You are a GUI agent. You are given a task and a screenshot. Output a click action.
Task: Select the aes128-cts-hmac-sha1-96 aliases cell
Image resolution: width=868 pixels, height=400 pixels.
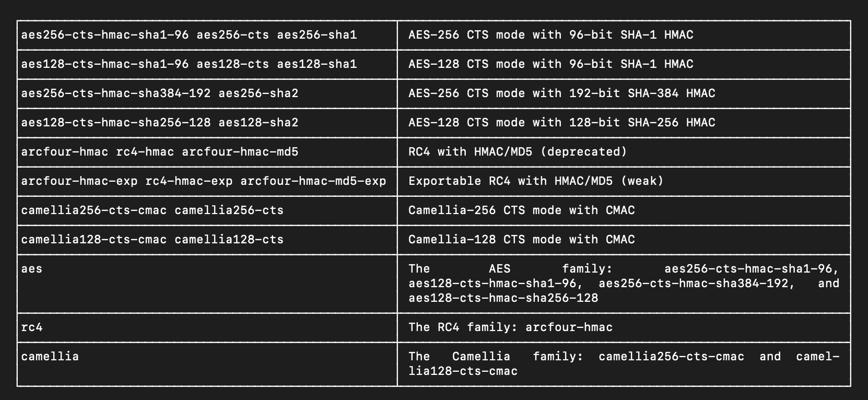pos(207,65)
